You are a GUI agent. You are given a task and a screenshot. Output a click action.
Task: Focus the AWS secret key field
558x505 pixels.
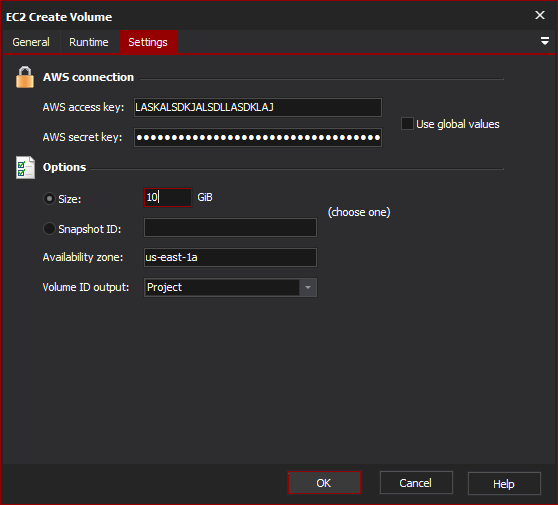click(258, 137)
